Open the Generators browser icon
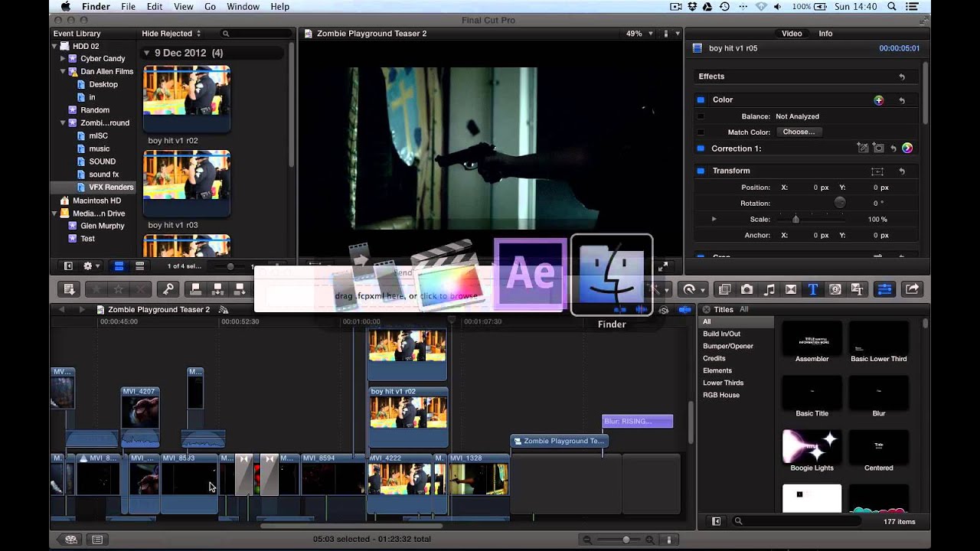980x551 pixels. click(x=835, y=289)
